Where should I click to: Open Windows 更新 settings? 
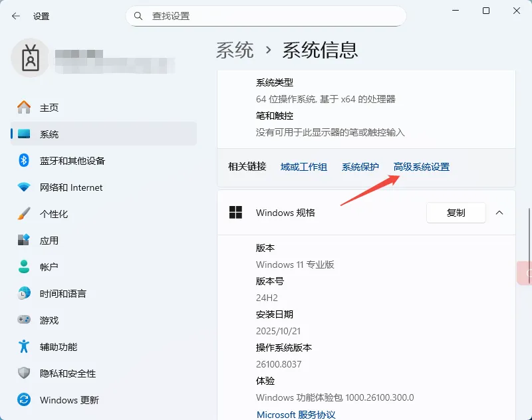(x=104, y=399)
